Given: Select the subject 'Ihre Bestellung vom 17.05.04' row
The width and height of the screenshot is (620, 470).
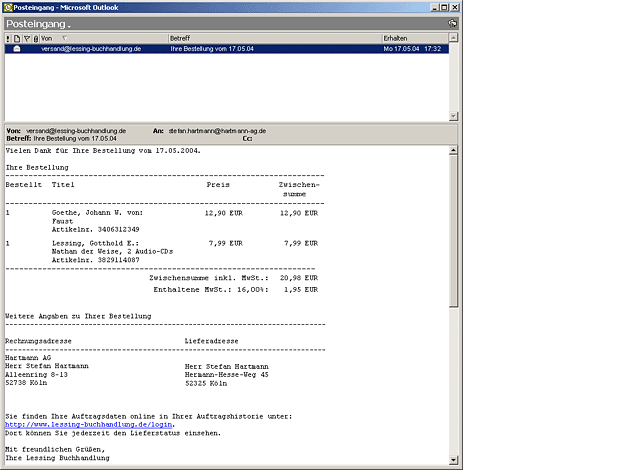Looking at the screenshot, I should click(x=212, y=49).
